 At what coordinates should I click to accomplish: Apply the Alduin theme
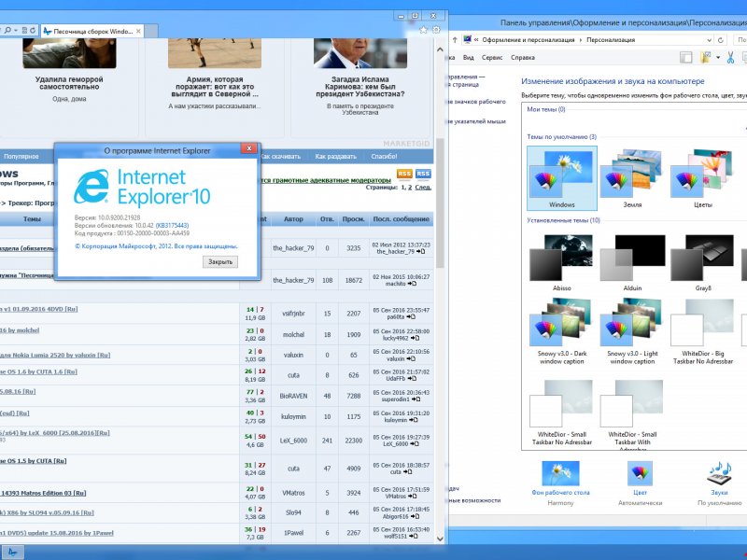(632, 262)
